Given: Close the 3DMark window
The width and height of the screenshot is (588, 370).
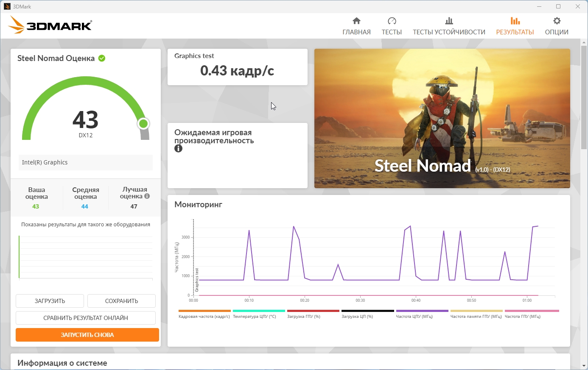Looking at the screenshot, I should [578, 6].
